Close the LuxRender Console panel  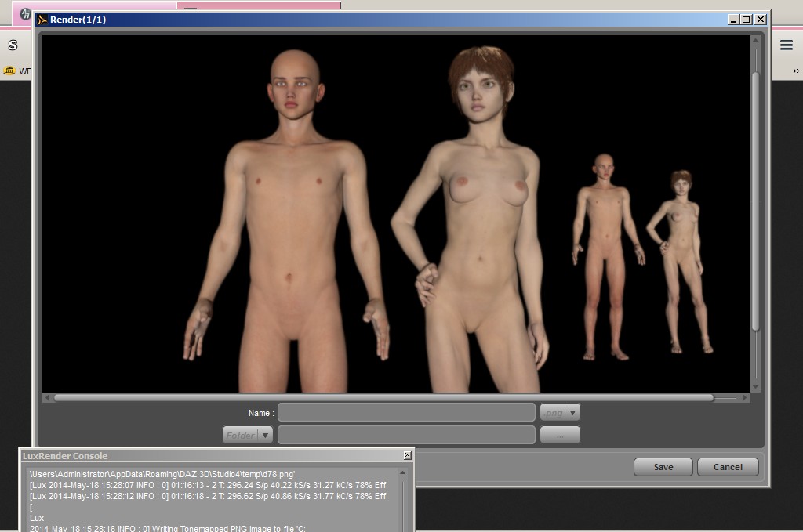click(408, 455)
